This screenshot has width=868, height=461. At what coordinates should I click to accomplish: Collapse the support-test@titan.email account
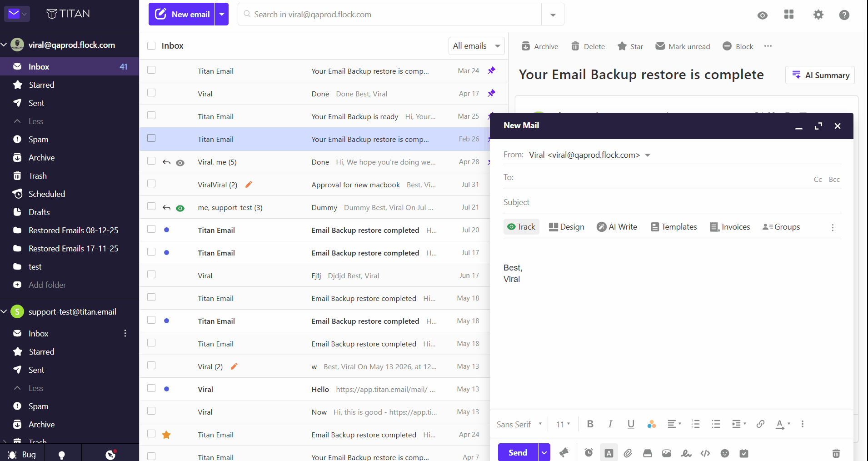pyautogui.click(x=4, y=311)
